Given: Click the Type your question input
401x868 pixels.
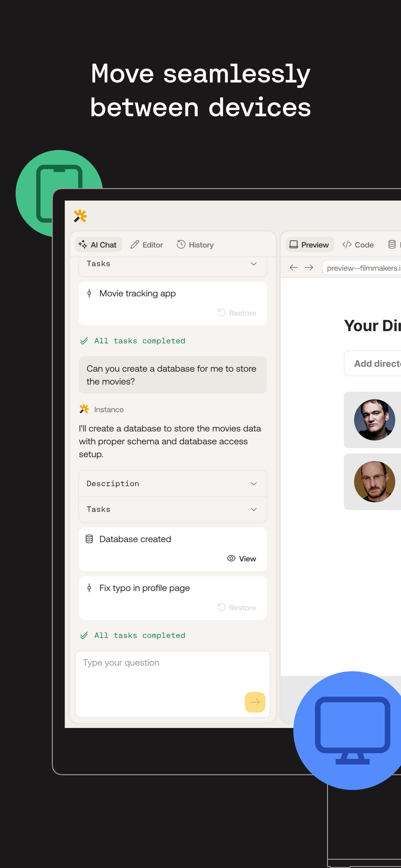Looking at the screenshot, I should pyautogui.click(x=173, y=684).
